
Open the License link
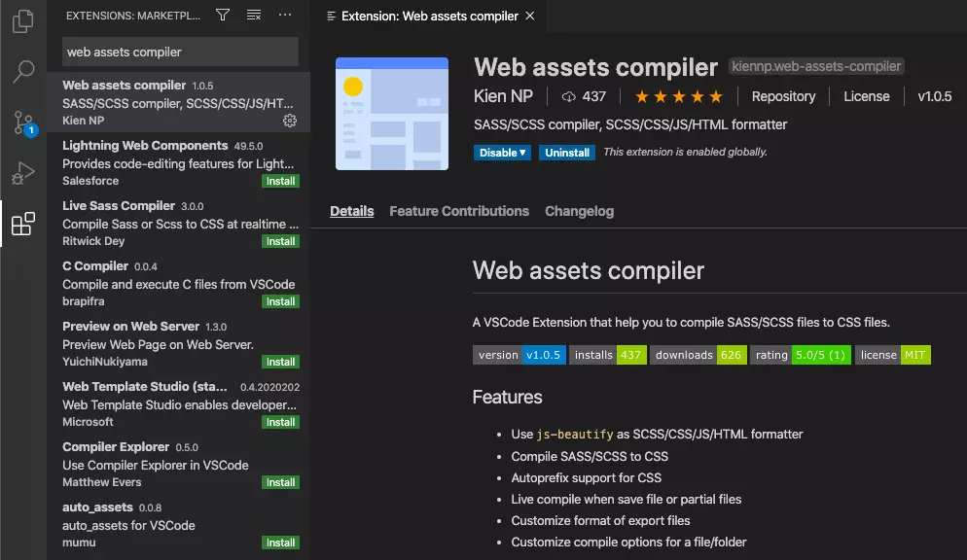(866, 96)
